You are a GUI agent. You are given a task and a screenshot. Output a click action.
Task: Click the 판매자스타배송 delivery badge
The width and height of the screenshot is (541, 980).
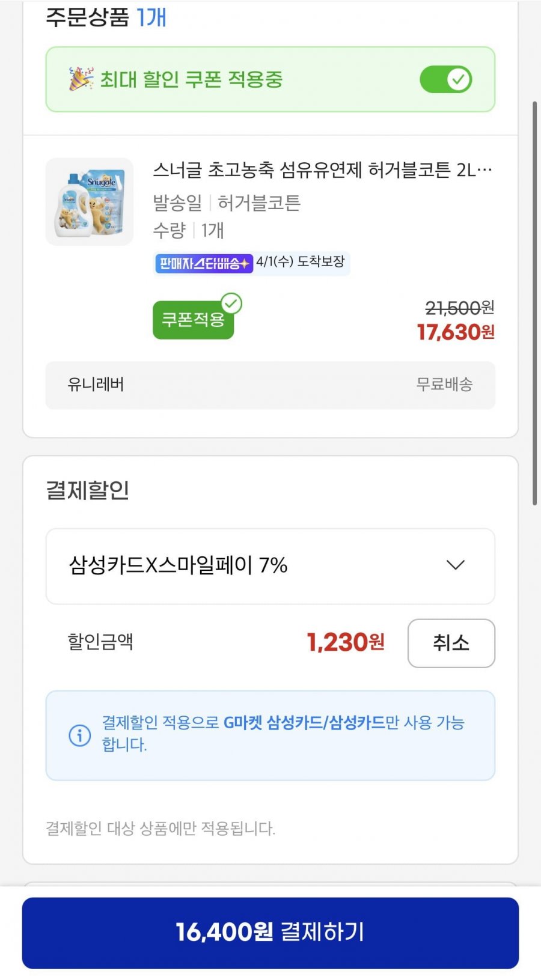pyautogui.click(x=203, y=263)
